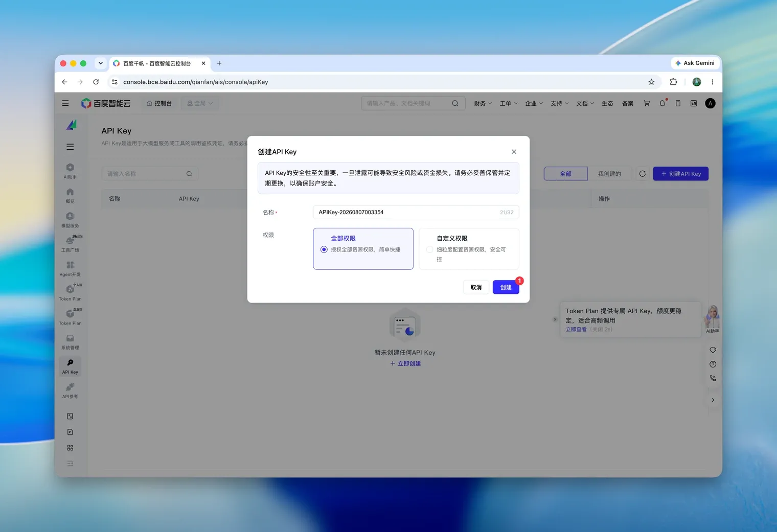Open the shopping cart icon
777x532 pixels.
[x=647, y=103]
